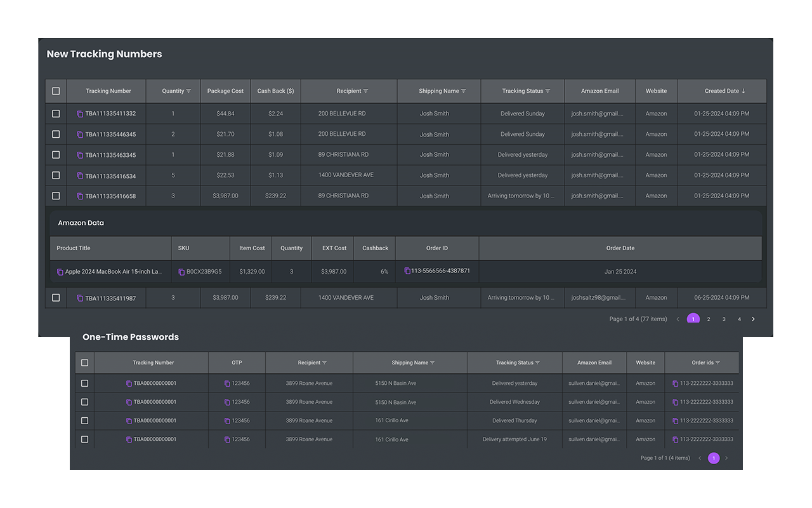
Task: Go to page 2 of New Tracking Numbers
Action: pyautogui.click(x=709, y=319)
